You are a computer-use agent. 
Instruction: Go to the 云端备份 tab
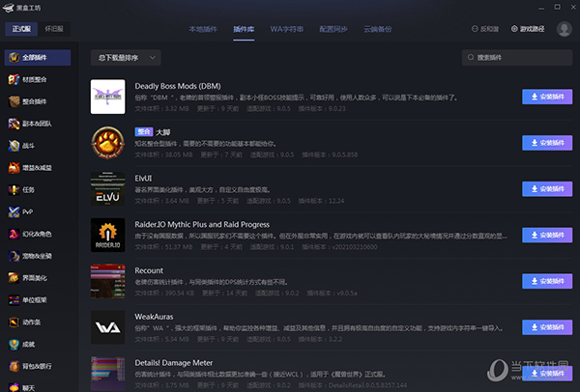pos(378,29)
